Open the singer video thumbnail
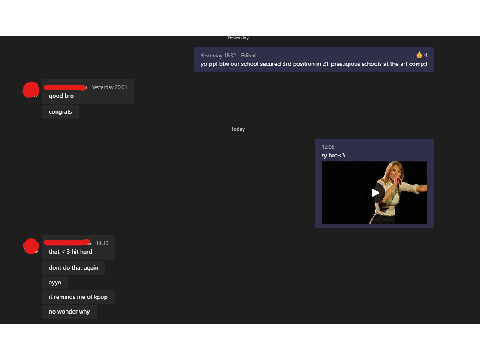This screenshot has width=480, height=360. pos(374,193)
